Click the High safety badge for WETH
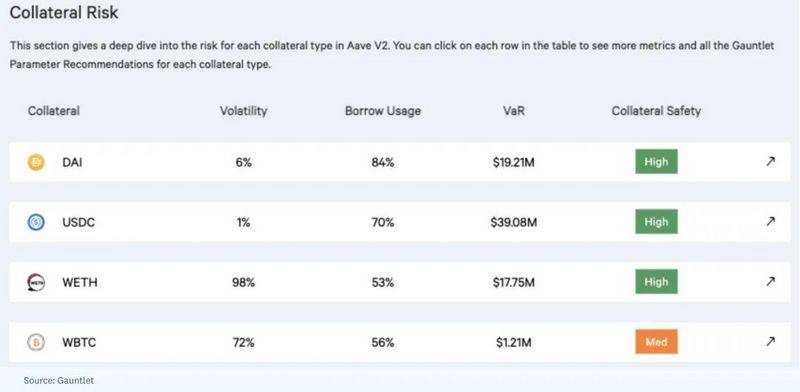The width and height of the screenshot is (800, 392). 656,282
